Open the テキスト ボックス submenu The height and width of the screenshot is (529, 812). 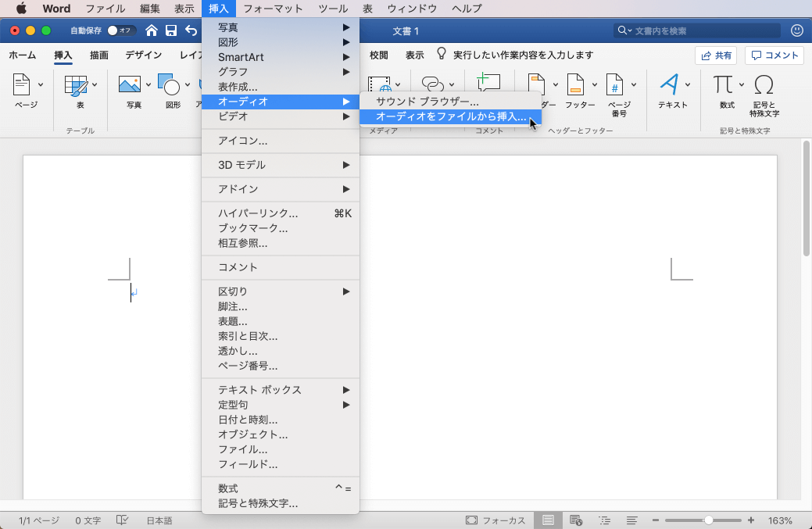[280, 390]
